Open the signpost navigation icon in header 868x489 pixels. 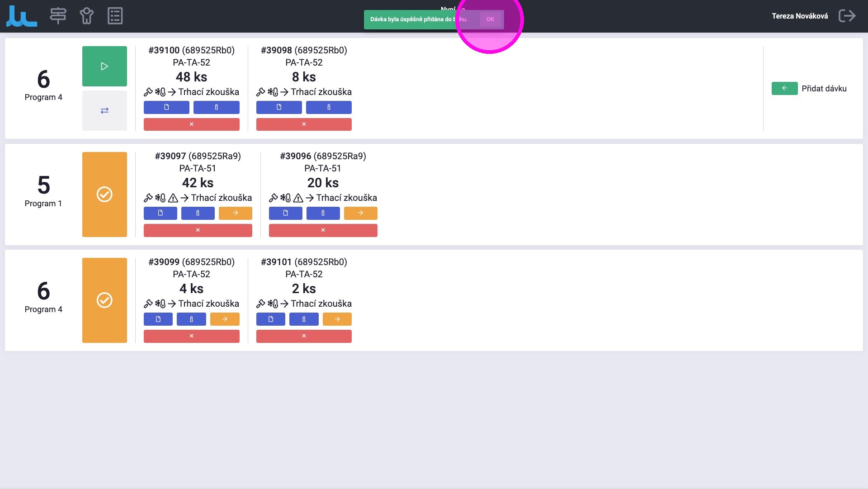click(x=58, y=16)
